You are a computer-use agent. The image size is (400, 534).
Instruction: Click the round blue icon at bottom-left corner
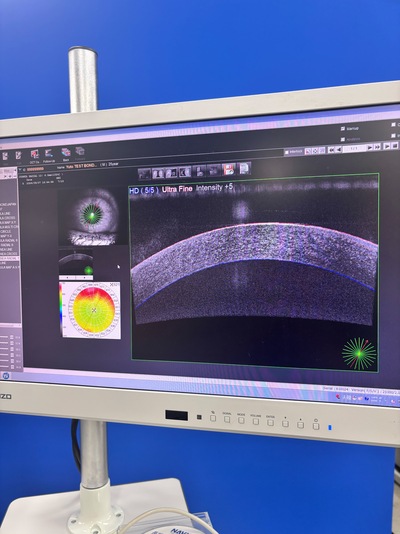[6, 376]
